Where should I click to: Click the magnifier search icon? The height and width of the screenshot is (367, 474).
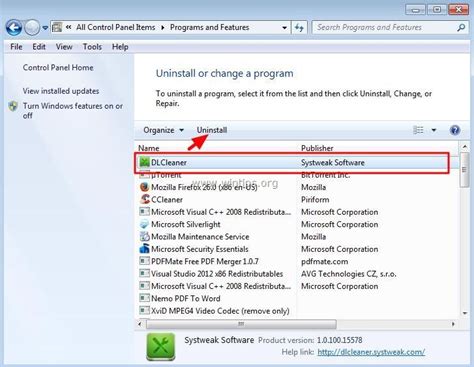tap(461, 28)
